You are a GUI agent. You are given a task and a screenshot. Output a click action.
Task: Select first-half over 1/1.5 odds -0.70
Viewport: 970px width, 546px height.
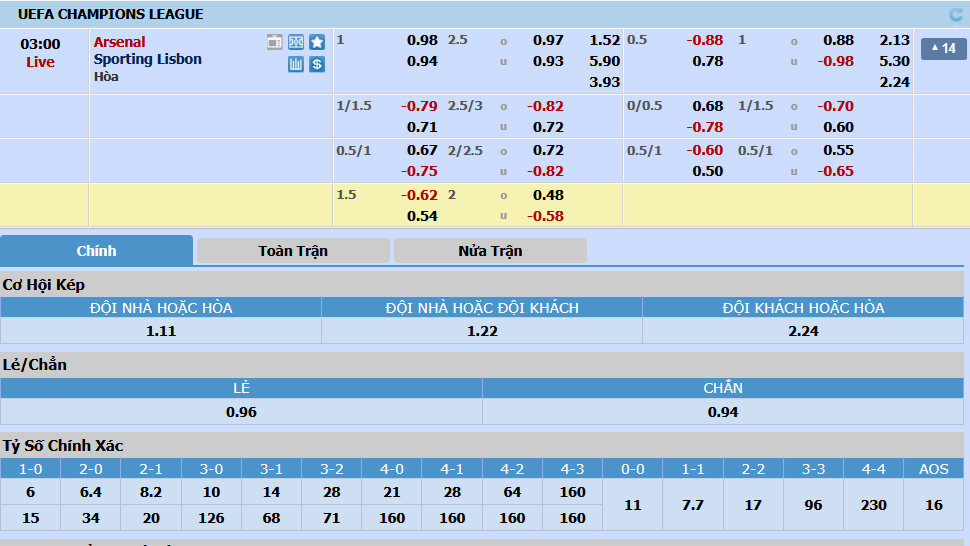pos(835,106)
